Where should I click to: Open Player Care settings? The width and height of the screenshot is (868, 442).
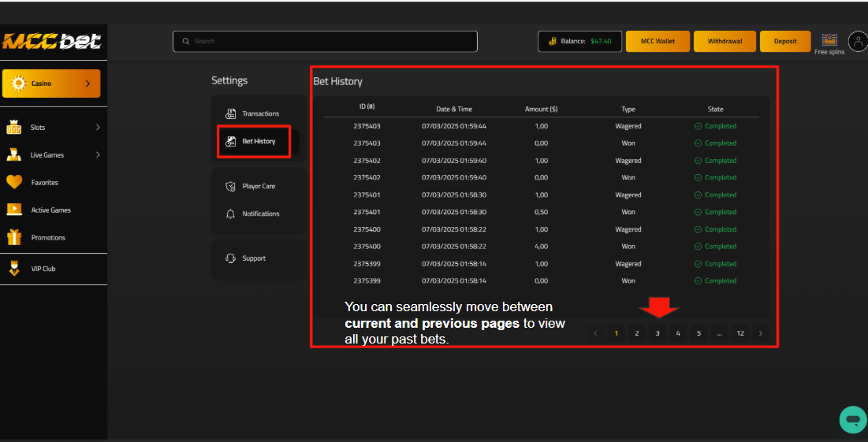259,186
